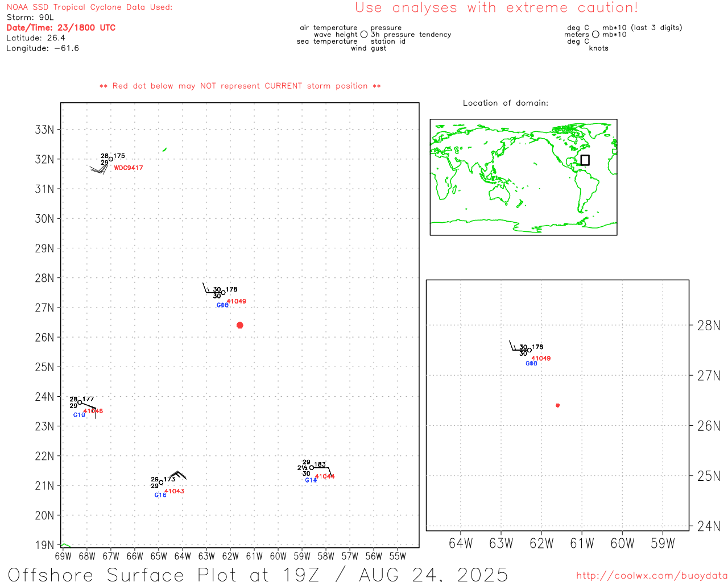The image size is (728, 582).
Task: Click the red dot disclaimer text above map
Action: 240,86
